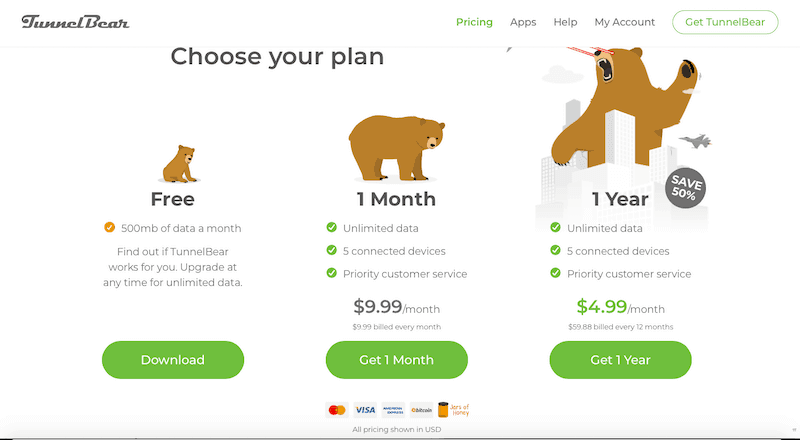
Task: Click the Bitcoin payment icon
Action: 421,410
